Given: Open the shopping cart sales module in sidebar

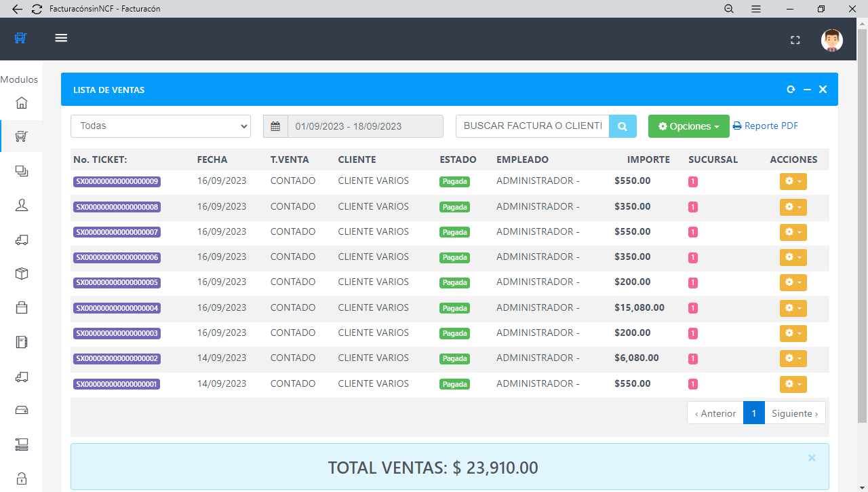Looking at the screenshot, I should pos(22,137).
